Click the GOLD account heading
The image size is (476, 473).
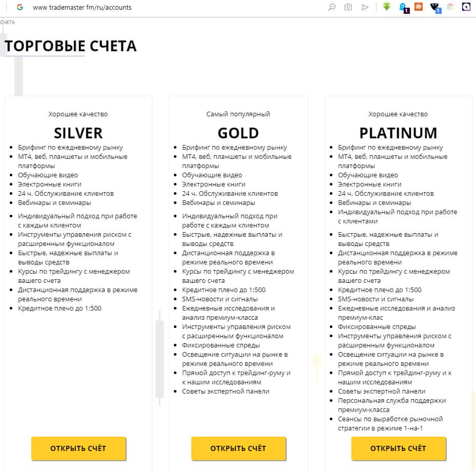pyautogui.click(x=238, y=133)
